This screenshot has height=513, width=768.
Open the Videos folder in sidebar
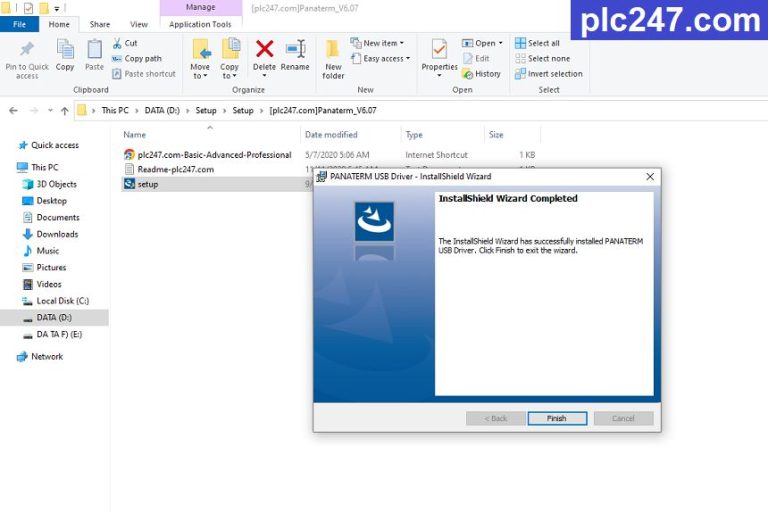pyautogui.click(x=48, y=284)
